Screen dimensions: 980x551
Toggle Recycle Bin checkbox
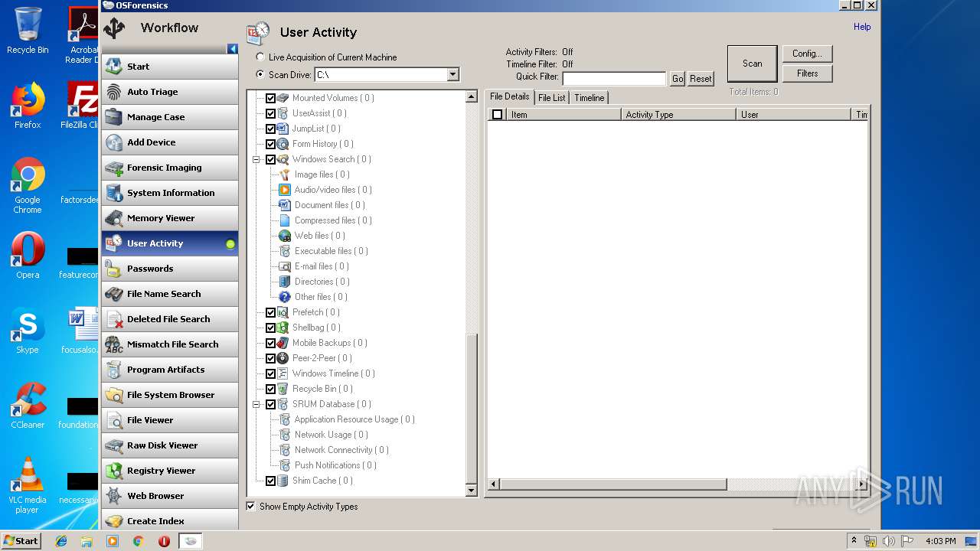[x=270, y=389]
